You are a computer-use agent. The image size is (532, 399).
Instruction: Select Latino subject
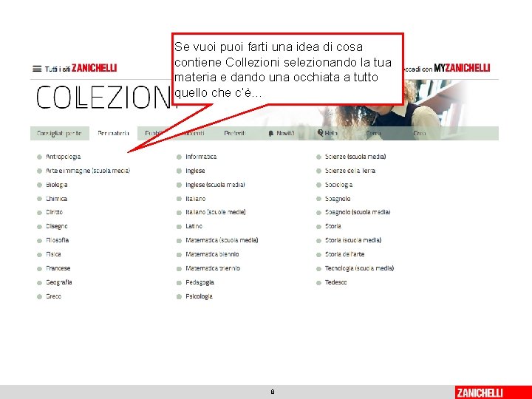194,226
